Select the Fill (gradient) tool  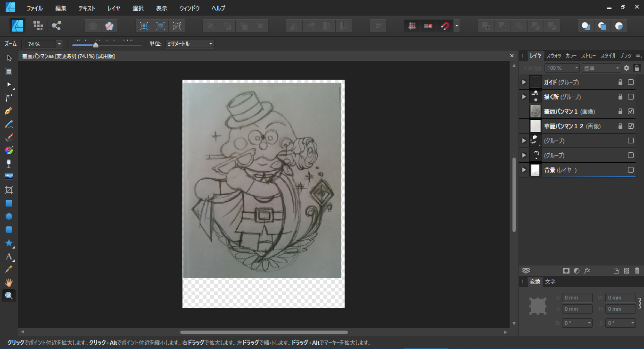coord(8,150)
